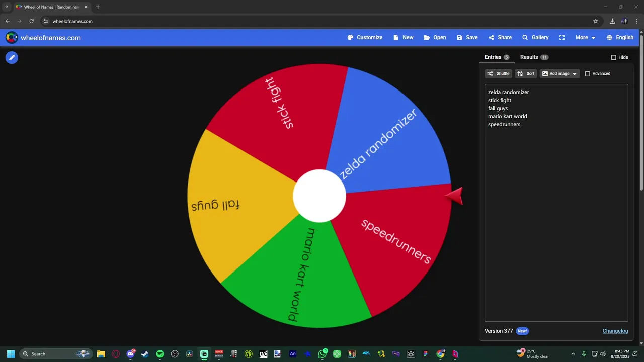Image resolution: width=644 pixels, height=362 pixels.
Task: Open WhatsApp from taskbar
Action: coord(323,354)
